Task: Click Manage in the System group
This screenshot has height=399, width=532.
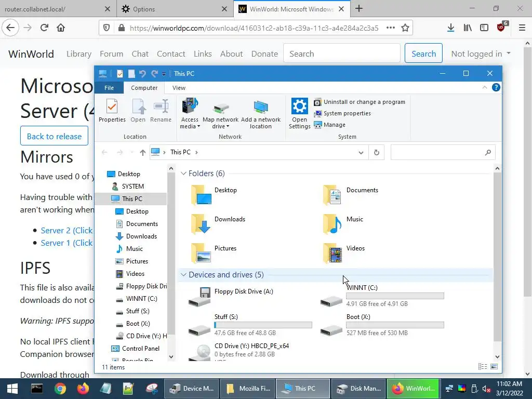Action: click(329, 125)
